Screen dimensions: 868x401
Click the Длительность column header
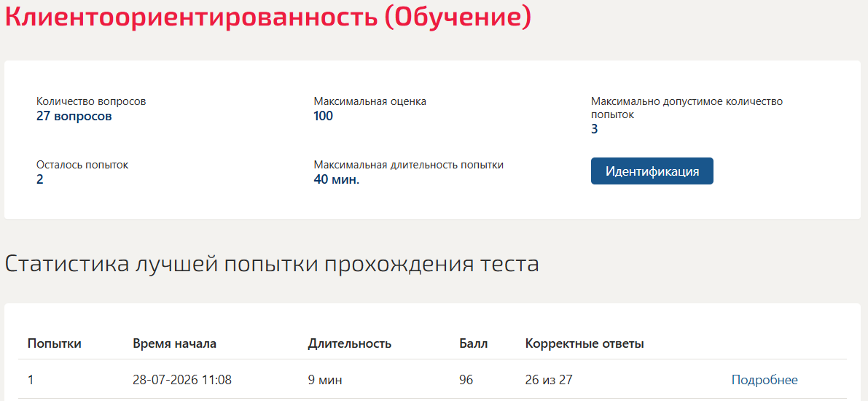350,343
